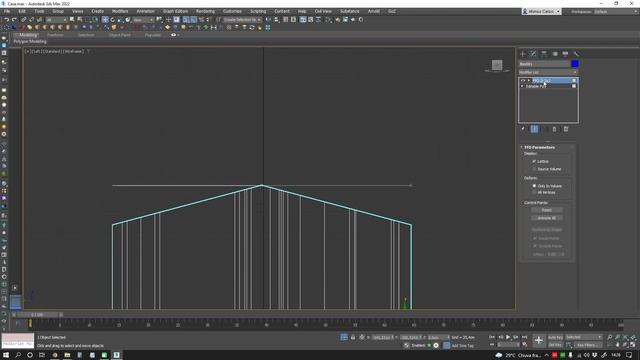This screenshot has height=360, width=640.
Task: Click the time slider handle
Action: coord(37,315)
